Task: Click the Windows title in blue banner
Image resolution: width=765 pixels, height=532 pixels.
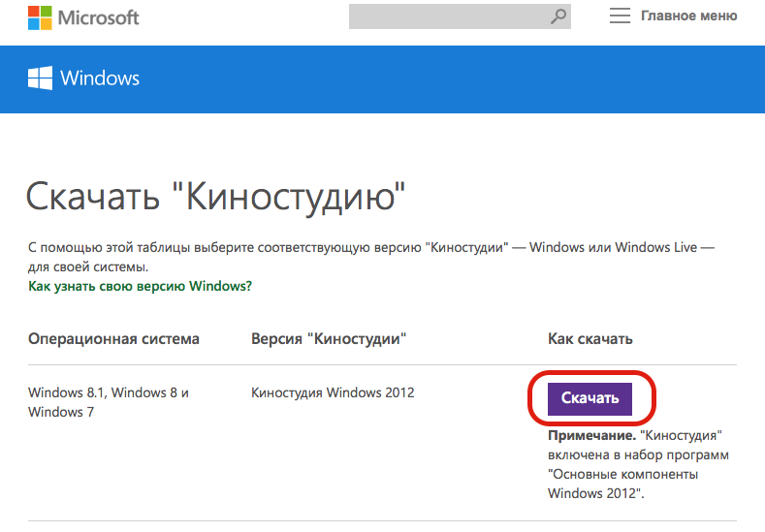Action: coord(100,78)
